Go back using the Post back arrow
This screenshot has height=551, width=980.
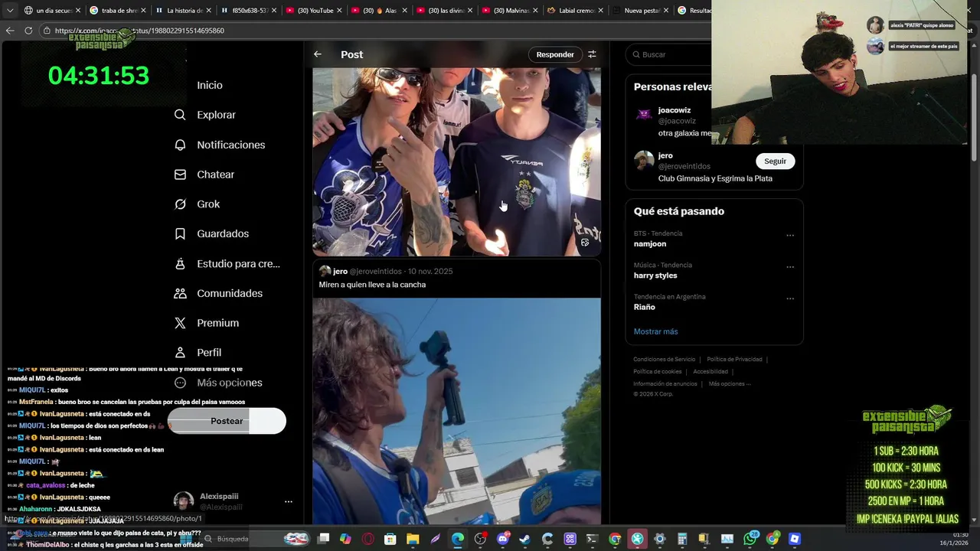click(318, 54)
